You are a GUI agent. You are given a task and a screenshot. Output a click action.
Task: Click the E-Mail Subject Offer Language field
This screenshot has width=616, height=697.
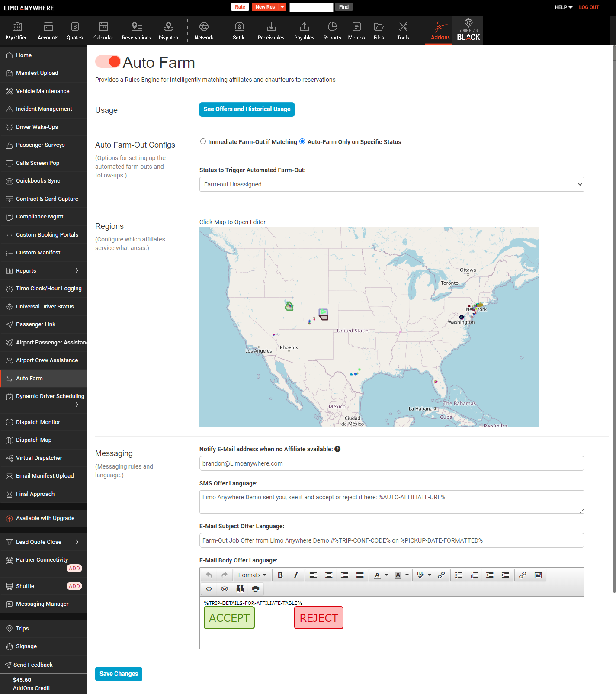[x=391, y=540]
